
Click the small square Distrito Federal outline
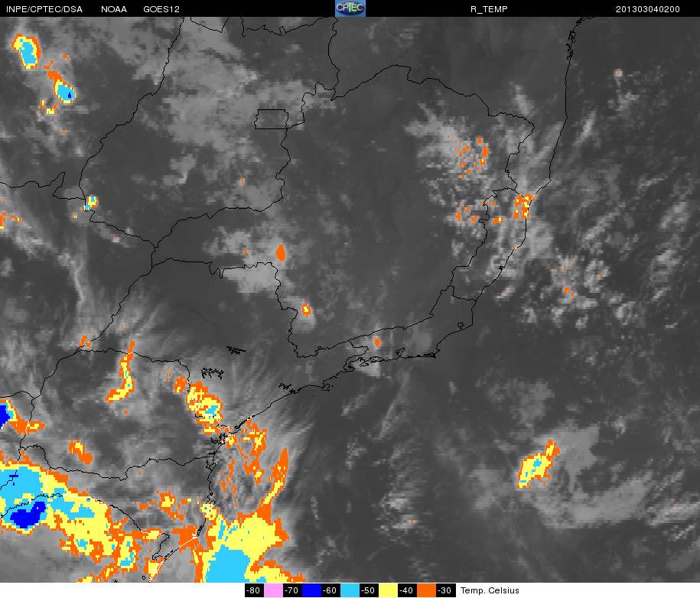pos(272,119)
